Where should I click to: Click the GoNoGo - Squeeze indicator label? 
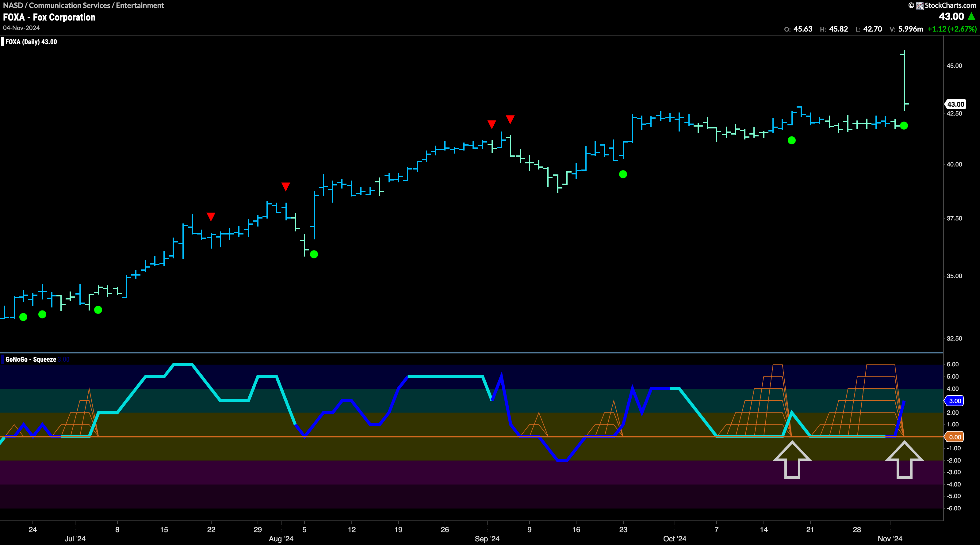pyautogui.click(x=30, y=360)
